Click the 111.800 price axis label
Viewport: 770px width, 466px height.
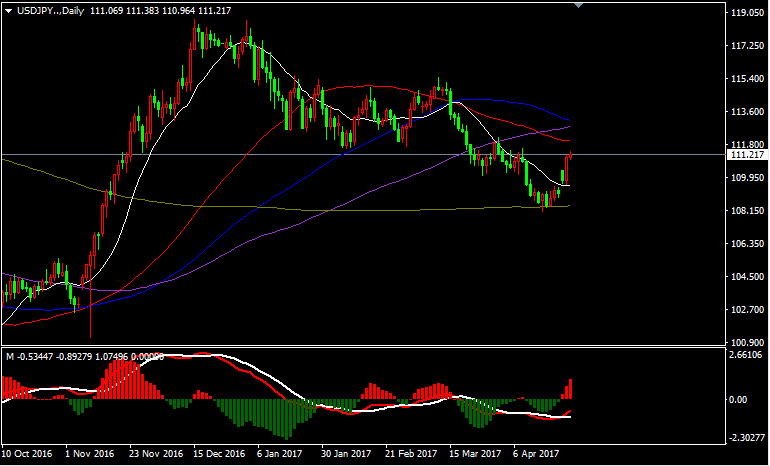[746, 145]
